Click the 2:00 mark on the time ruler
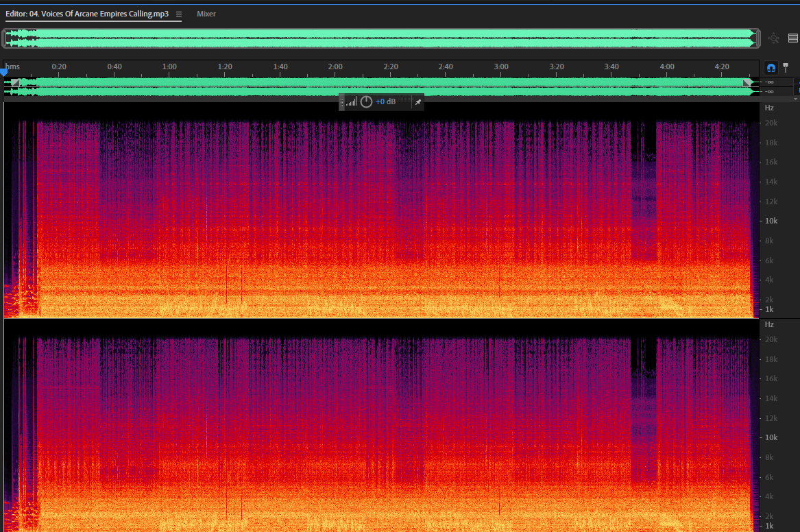 click(x=335, y=66)
